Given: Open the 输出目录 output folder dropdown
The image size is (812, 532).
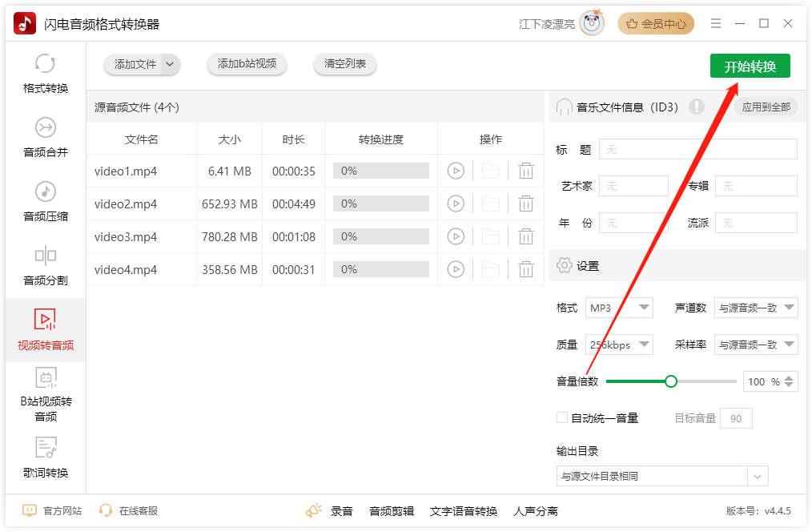Looking at the screenshot, I should click(x=758, y=476).
